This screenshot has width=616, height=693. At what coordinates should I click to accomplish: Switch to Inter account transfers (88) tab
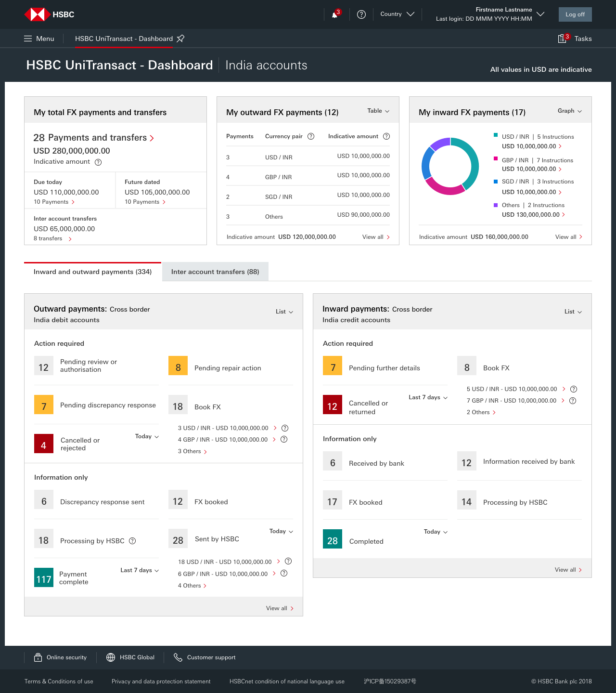[x=215, y=272]
